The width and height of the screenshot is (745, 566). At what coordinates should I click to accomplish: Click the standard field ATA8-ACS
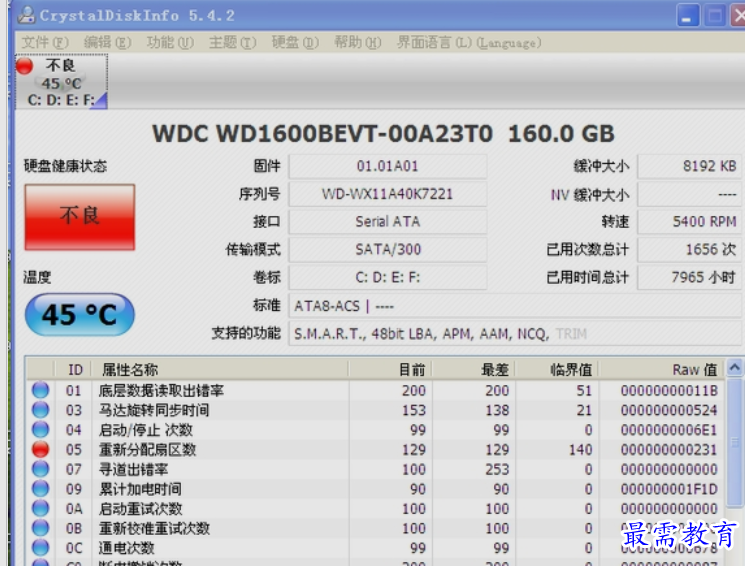515,306
